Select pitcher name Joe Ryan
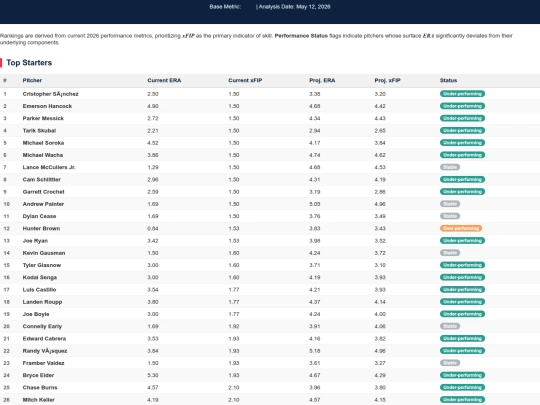540x405 pixels. click(x=35, y=240)
